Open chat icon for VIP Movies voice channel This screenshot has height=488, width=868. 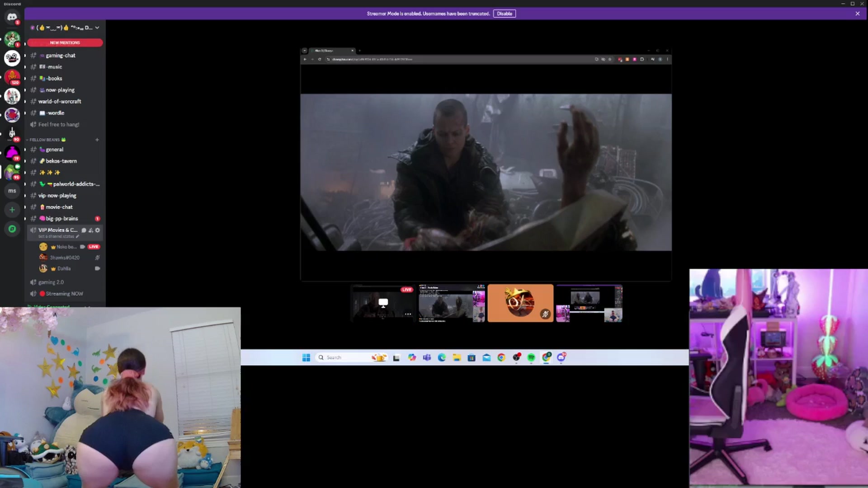coord(84,230)
